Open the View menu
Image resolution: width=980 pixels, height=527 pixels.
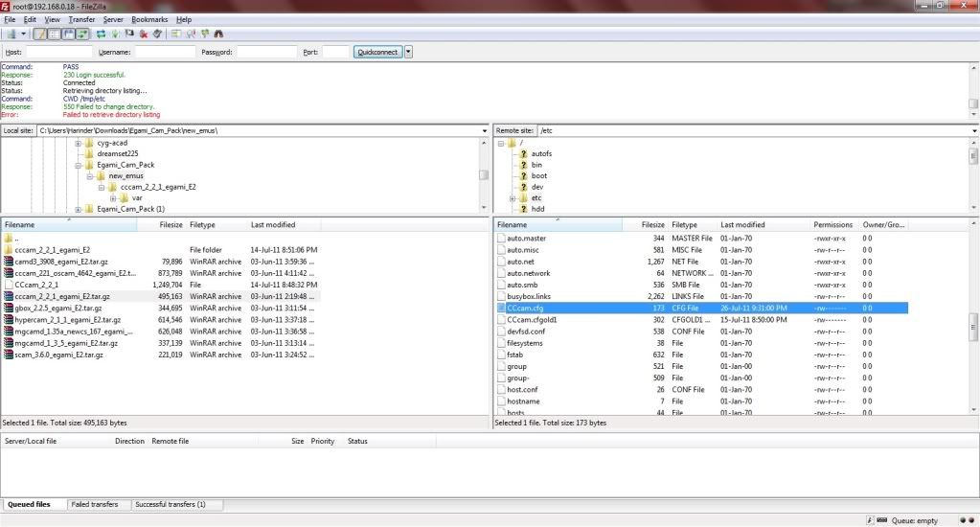click(53, 19)
